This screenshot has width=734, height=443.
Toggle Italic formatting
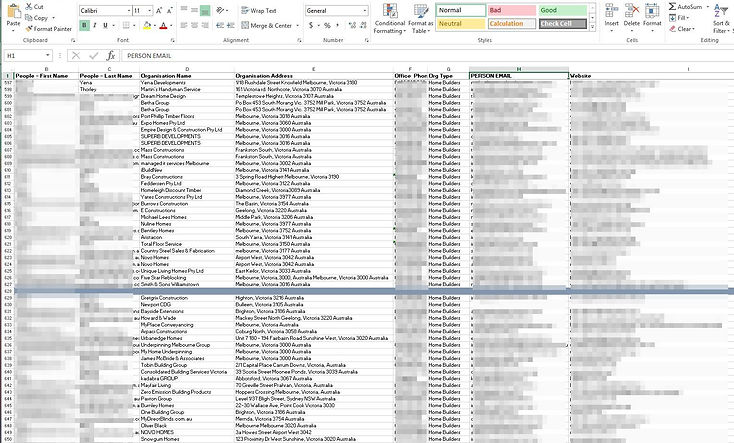[x=95, y=25]
